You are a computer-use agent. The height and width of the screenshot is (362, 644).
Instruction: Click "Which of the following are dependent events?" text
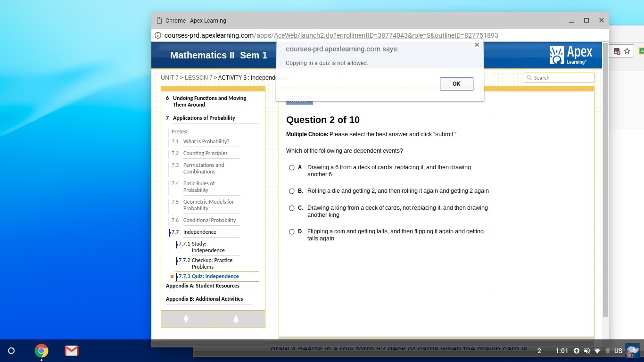(345, 151)
